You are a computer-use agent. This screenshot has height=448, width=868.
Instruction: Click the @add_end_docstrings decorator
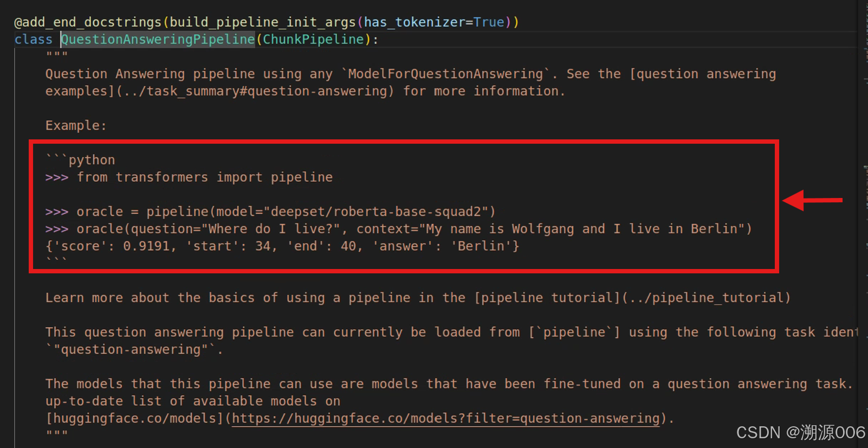click(88, 22)
